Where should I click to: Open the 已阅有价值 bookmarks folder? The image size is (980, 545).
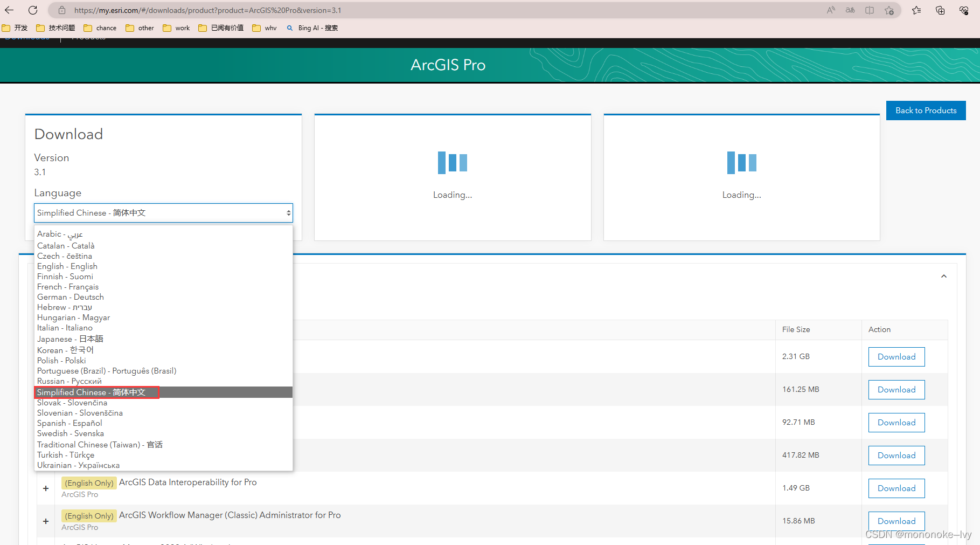click(221, 28)
